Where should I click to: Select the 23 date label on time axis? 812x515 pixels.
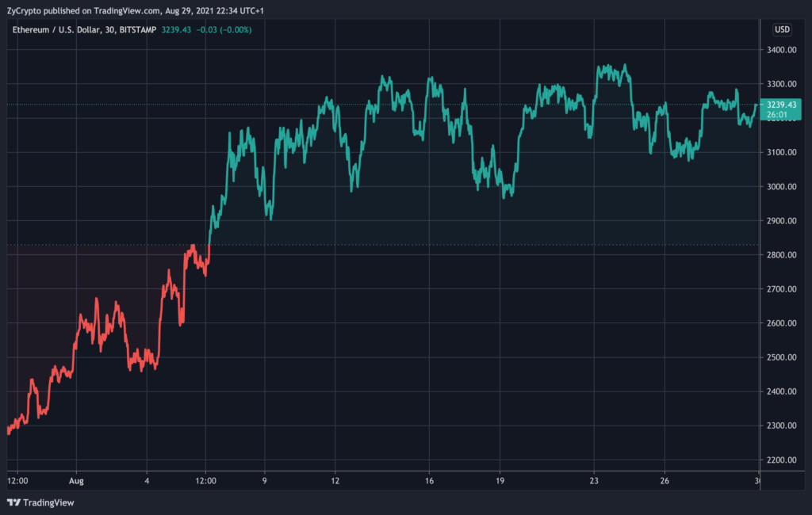point(595,480)
